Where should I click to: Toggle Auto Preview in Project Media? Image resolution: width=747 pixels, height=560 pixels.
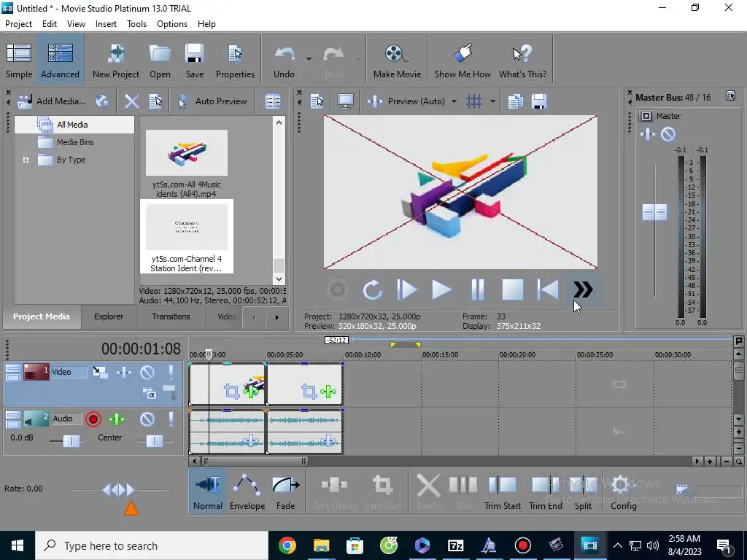point(212,101)
